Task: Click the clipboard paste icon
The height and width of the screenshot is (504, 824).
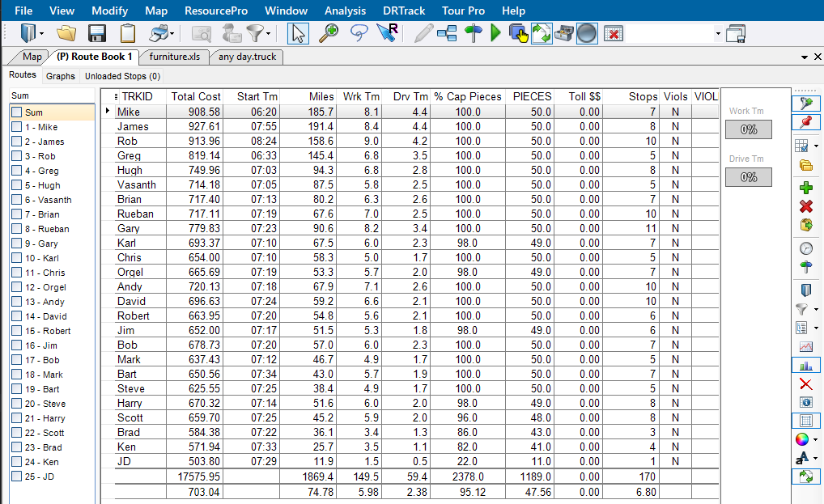Action: (x=128, y=34)
